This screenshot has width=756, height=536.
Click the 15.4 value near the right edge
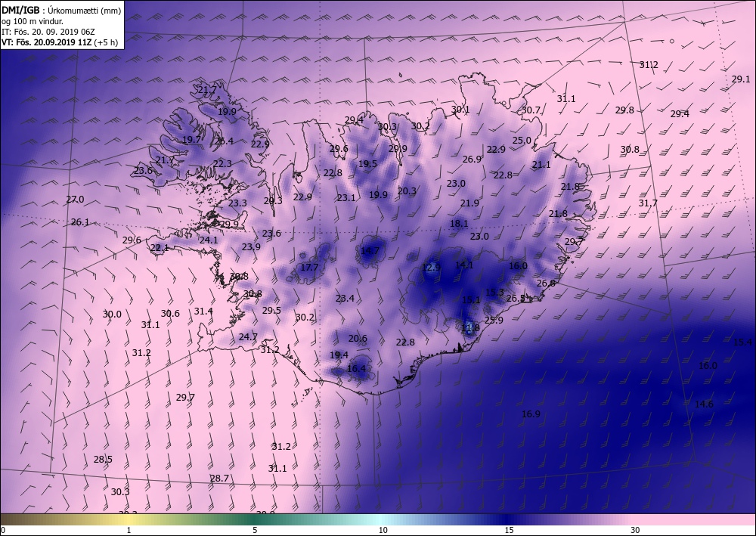click(x=742, y=342)
